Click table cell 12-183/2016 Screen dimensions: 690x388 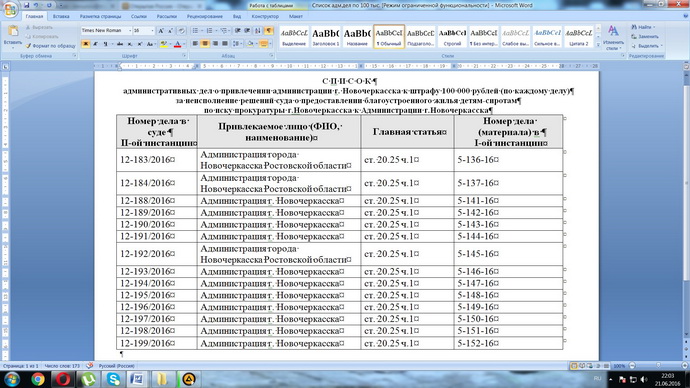157,160
